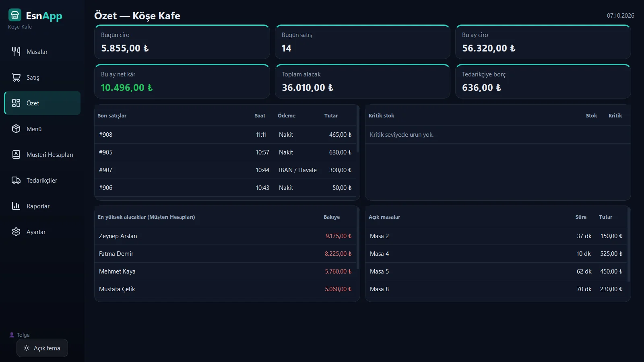
Task: Click the Tedarikçiler truck icon
Action: click(x=16, y=180)
